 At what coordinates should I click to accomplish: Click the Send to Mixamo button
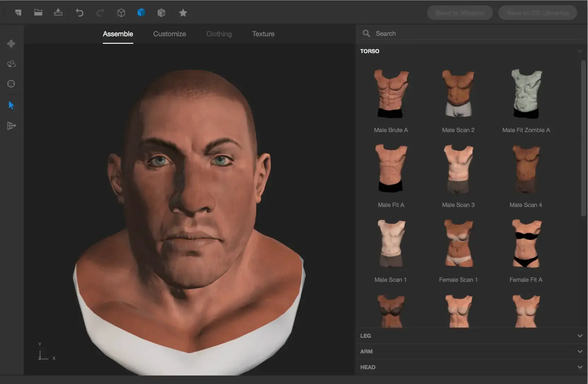click(459, 13)
